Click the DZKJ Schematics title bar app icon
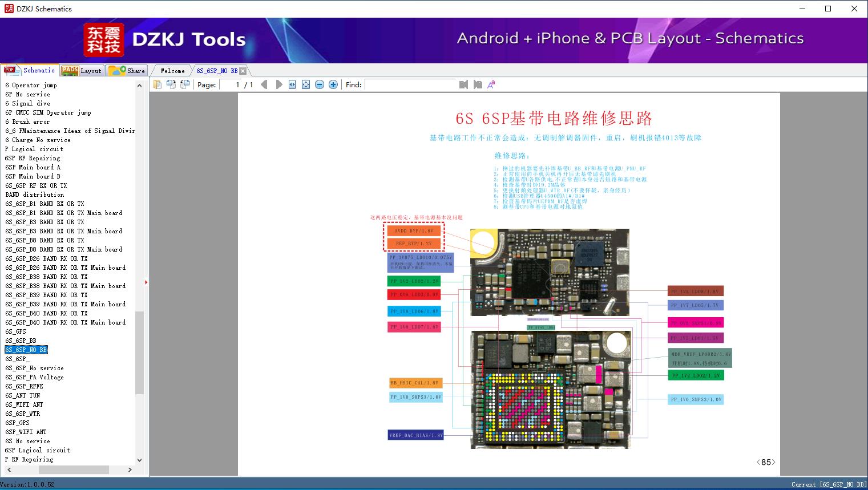 8,9
